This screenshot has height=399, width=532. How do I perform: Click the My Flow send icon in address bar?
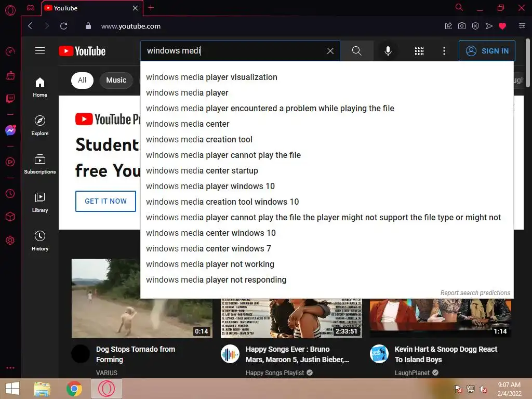(x=489, y=26)
